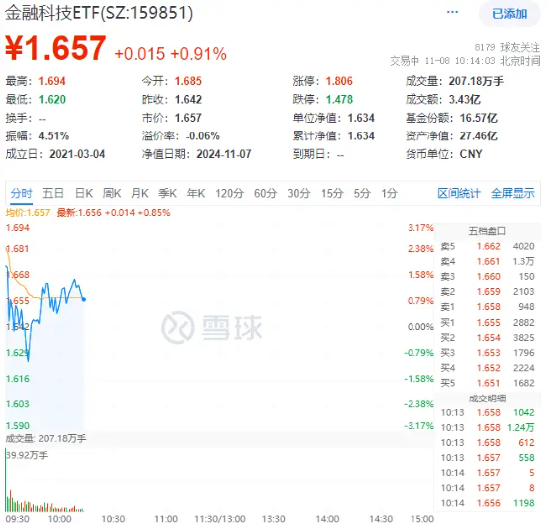Click the trade row with volume 558
Viewport: 550px width, 529px height.
pos(487,458)
